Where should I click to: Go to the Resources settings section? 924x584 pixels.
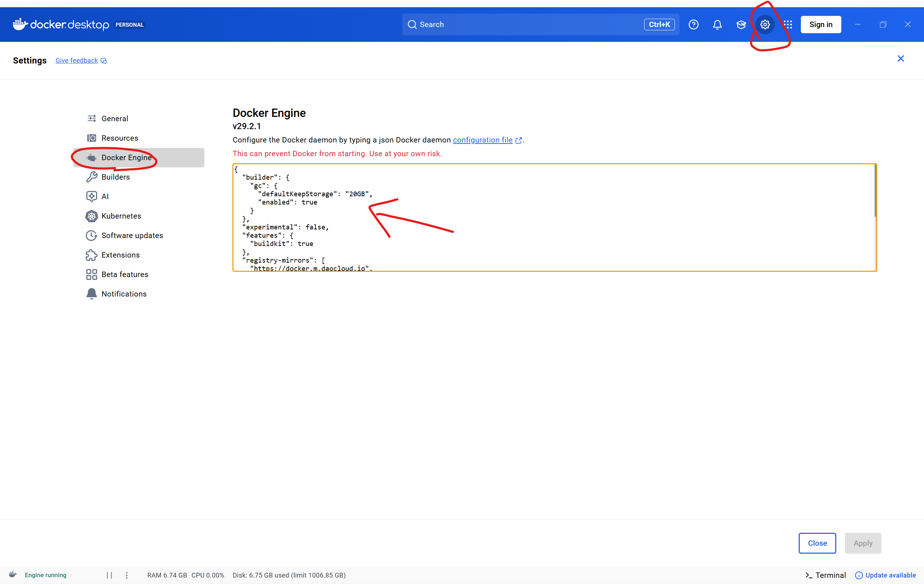tap(120, 138)
